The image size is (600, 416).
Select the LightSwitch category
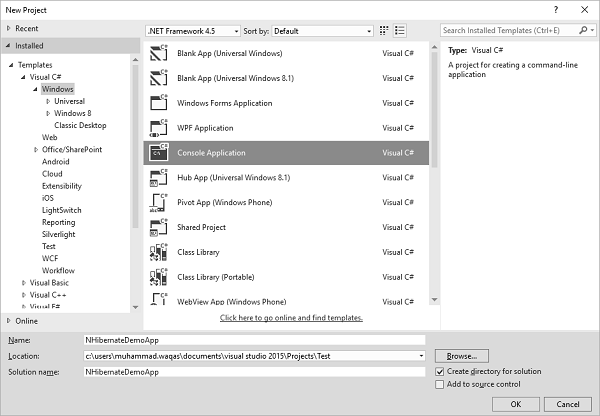pos(62,210)
